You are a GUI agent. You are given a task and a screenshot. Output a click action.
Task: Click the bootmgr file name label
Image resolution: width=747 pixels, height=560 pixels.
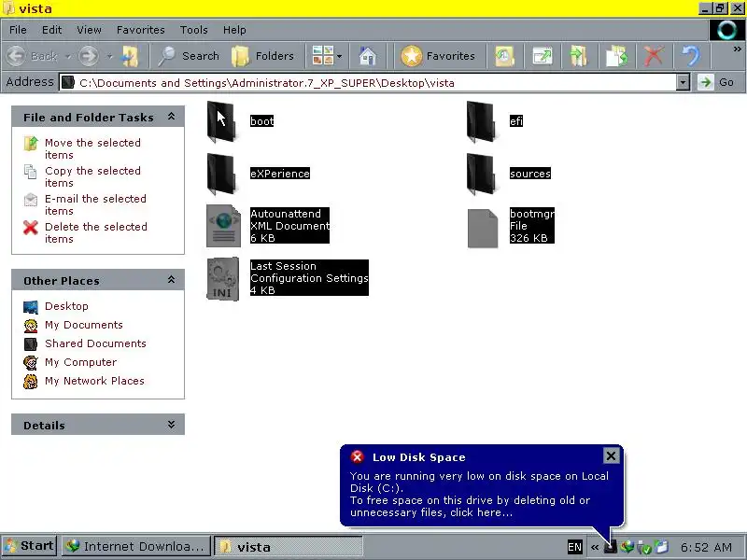531,214
